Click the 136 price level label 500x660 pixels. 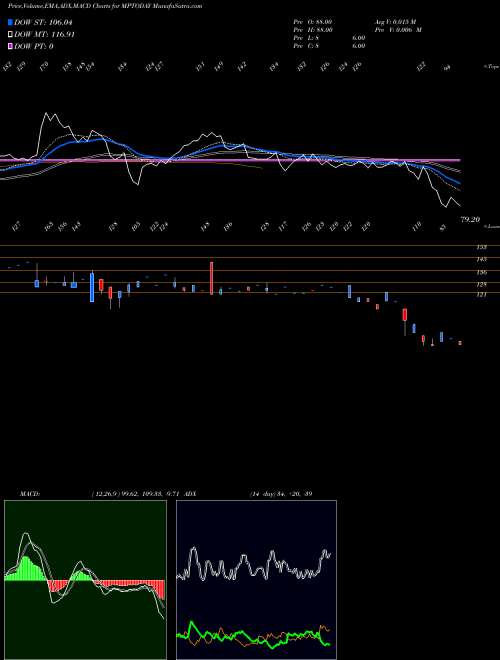tap(481, 272)
